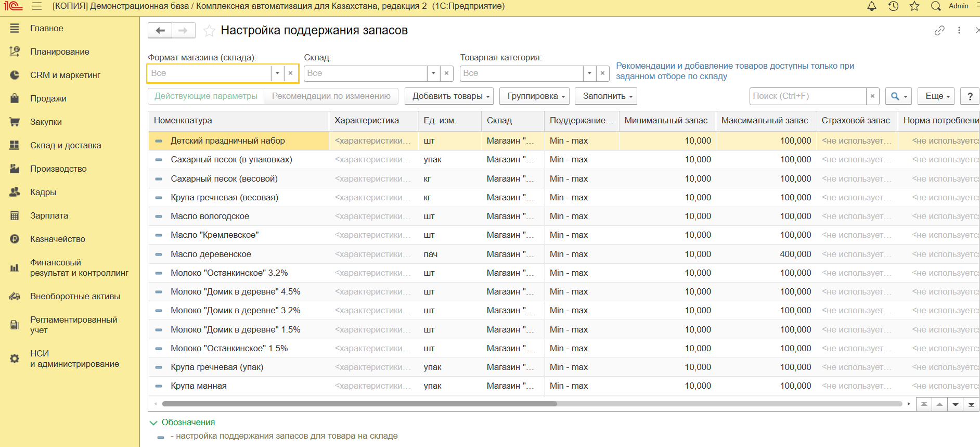Go to Продажи in sidebar
The height and width of the screenshot is (447, 980).
pyautogui.click(x=48, y=99)
